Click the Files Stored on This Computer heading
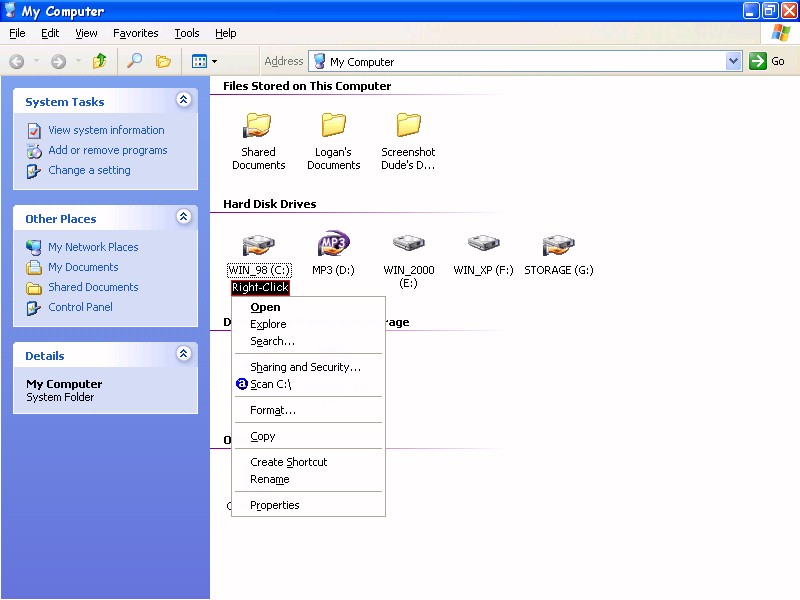This screenshot has width=800, height=600. pyautogui.click(x=307, y=86)
